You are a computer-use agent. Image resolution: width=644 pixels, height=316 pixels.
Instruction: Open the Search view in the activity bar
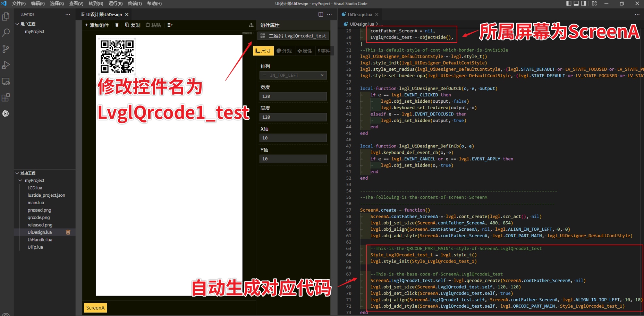click(x=6, y=32)
